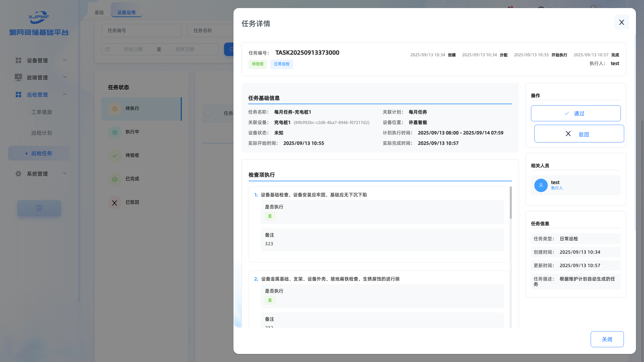
Task: Click the 已完成 circled check icon
Action: [x=114, y=179]
